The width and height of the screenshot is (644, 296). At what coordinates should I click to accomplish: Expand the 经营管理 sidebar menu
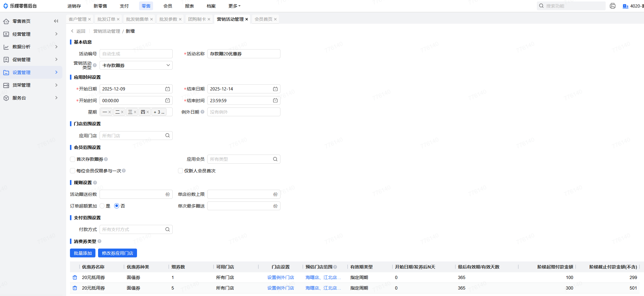click(31, 34)
